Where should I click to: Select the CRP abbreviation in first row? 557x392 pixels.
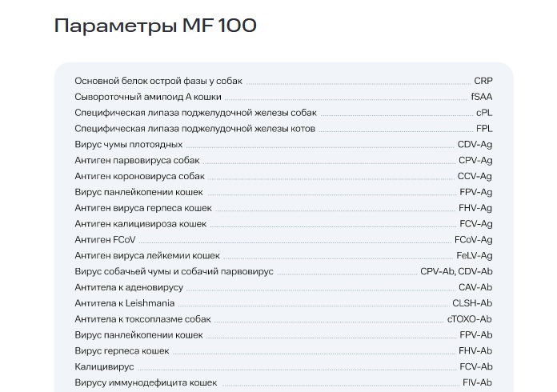click(x=483, y=81)
